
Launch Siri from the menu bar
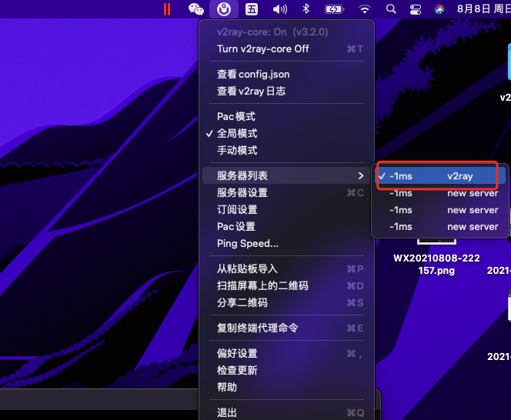point(439,9)
